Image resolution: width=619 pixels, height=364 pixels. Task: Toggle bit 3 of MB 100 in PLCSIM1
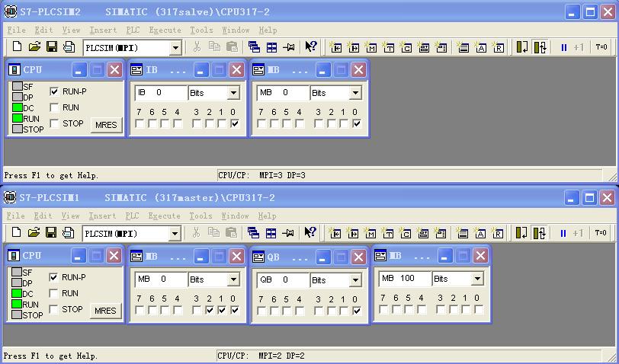[x=441, y=309]
